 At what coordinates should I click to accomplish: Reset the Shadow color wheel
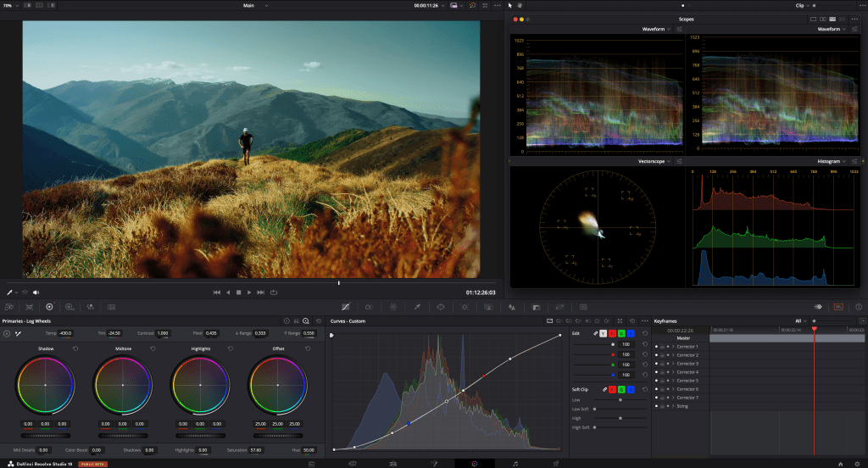click(75, 348)
